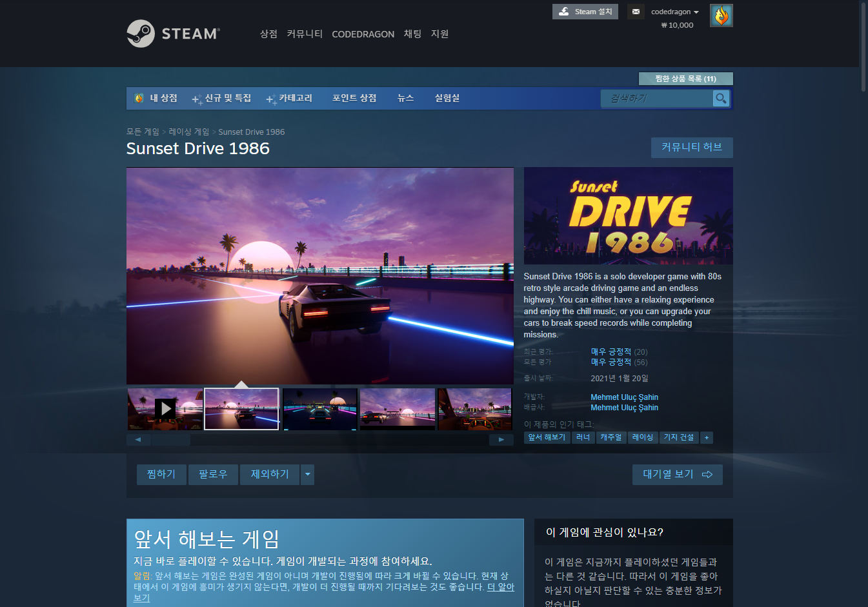Open the dropdown arrow beside 제외하기

308,474
